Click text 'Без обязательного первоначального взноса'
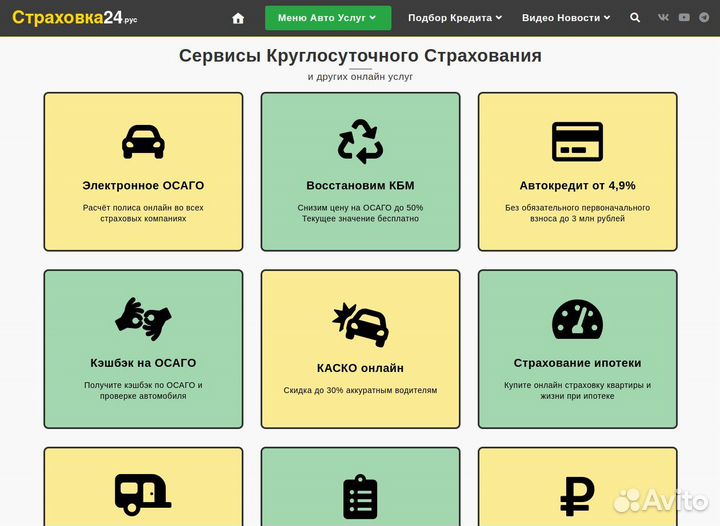The width and height of the screenshot is (720, 526). pyautogui.click(x=577, y=213)
